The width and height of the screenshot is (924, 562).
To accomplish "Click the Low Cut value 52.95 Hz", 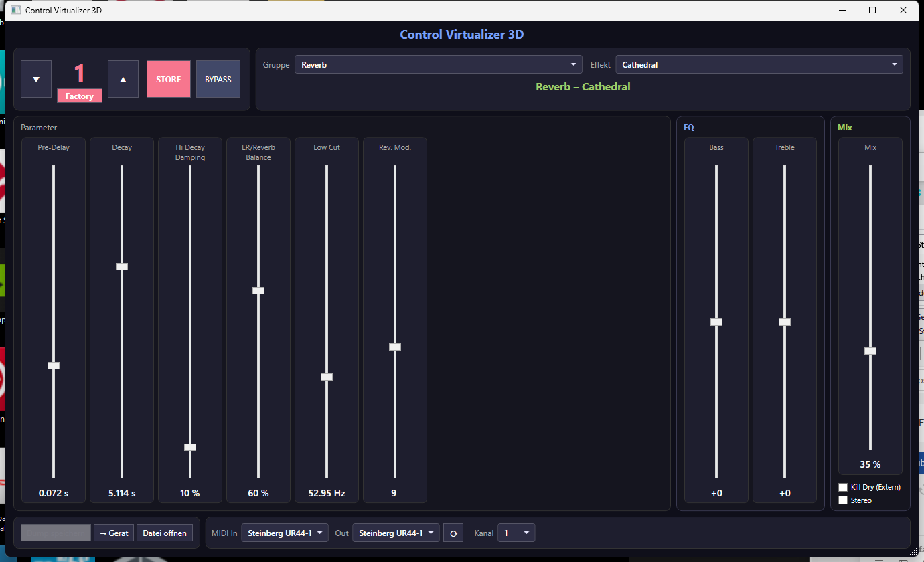I will (x=327, y=493).
